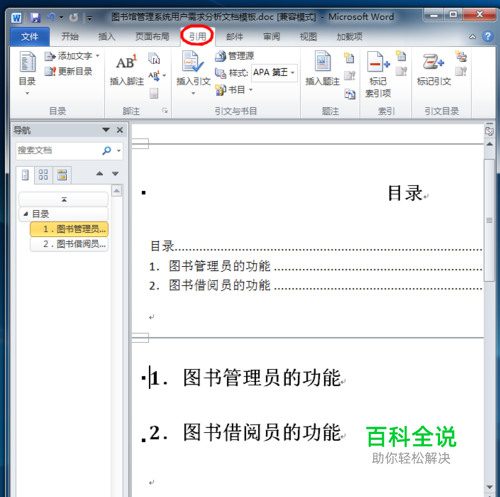Switch to the 页面布局 tab
This screenshot has width=500, height=497.
point(152,36)
